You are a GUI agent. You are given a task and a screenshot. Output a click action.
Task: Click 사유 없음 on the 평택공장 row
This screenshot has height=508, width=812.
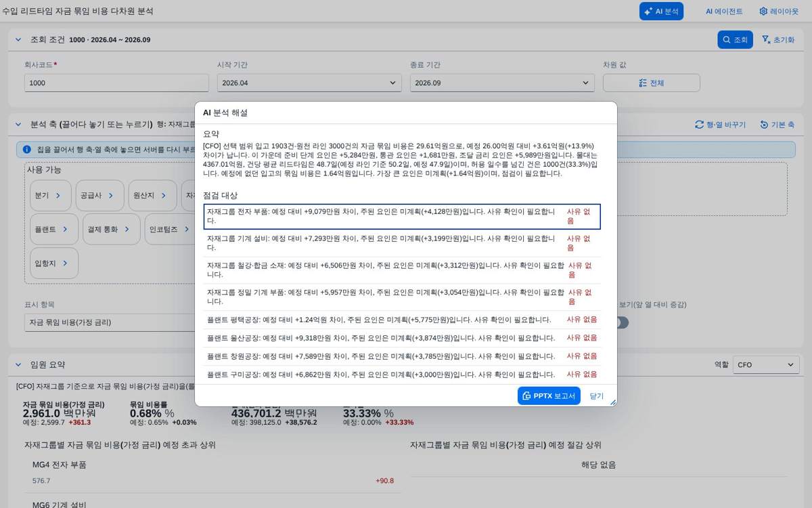582,319
